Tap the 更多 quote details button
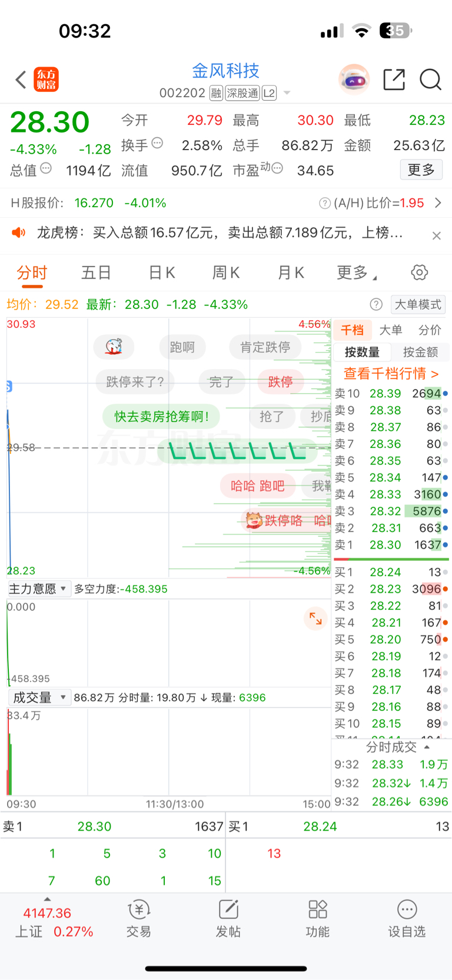Viewport: 452px width, 980px height. [421, 170]
